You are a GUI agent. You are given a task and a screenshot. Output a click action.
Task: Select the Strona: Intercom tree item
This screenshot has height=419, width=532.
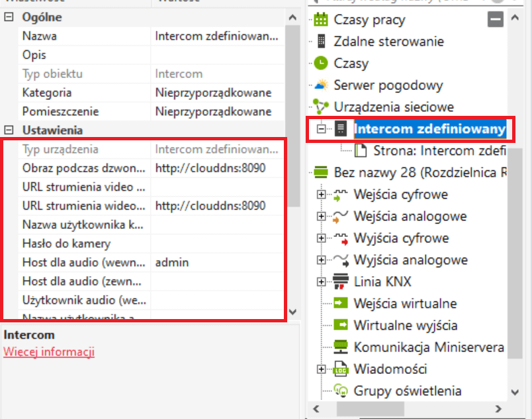(435, 150)
